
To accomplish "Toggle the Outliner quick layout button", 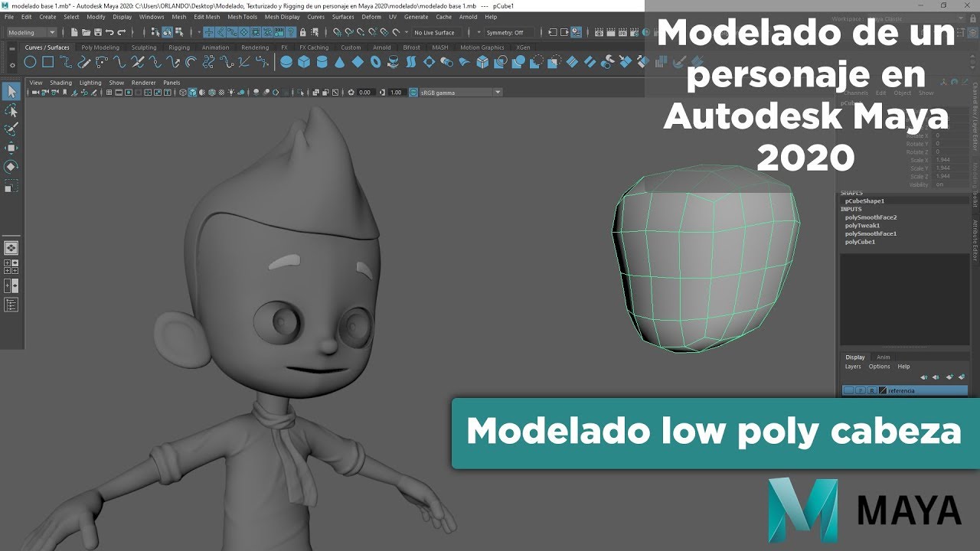I will (x=11, y=305).
